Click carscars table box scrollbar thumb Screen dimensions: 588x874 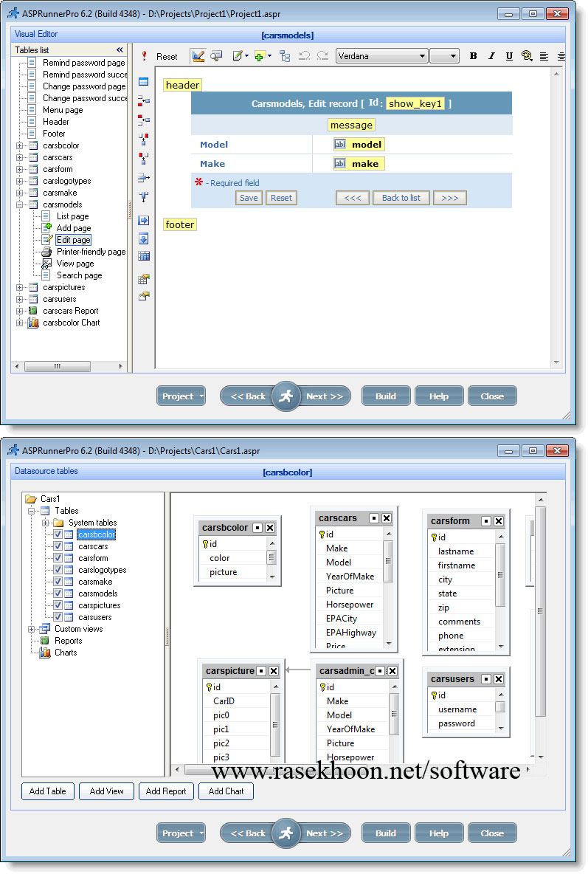point(389,561)
